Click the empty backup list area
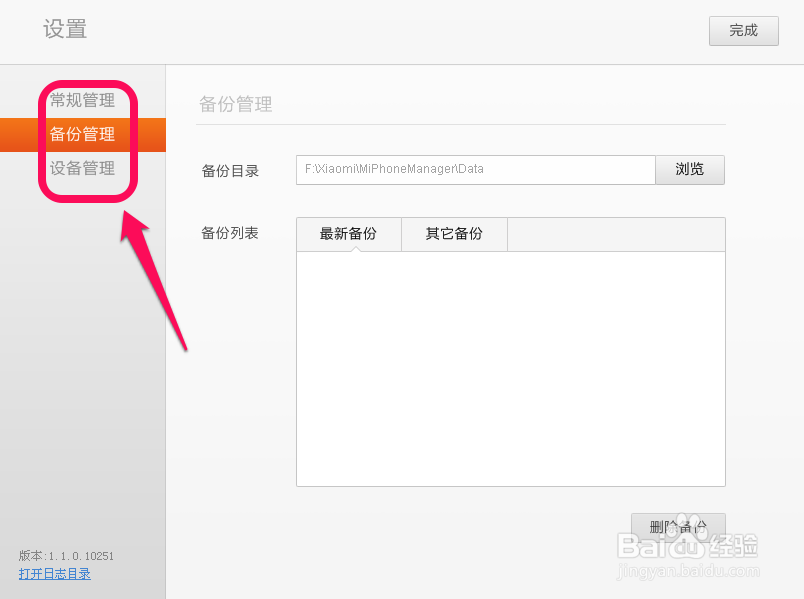 (510, 370)
